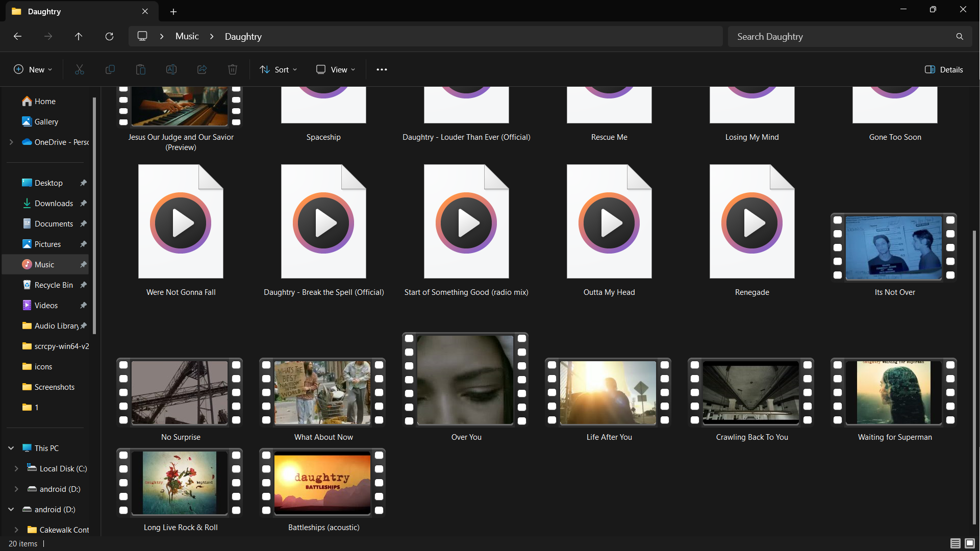
Task: Select the Renegade media file
Action: pyautogui.click(x=752, y=221)
